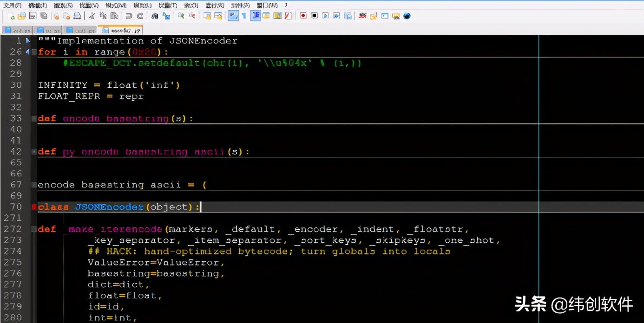Viewport: 644px width, 323px height.
Task: Open the ? help menu
Action: pos(286,5)
